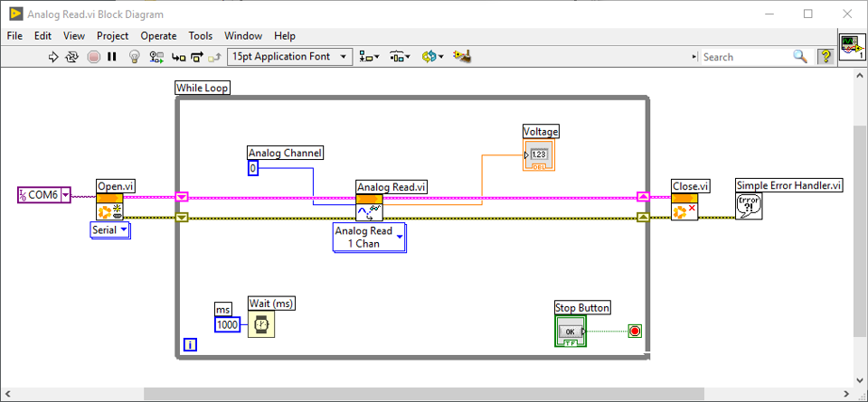Open the Reorder dropdown

(x=432, y=56)
